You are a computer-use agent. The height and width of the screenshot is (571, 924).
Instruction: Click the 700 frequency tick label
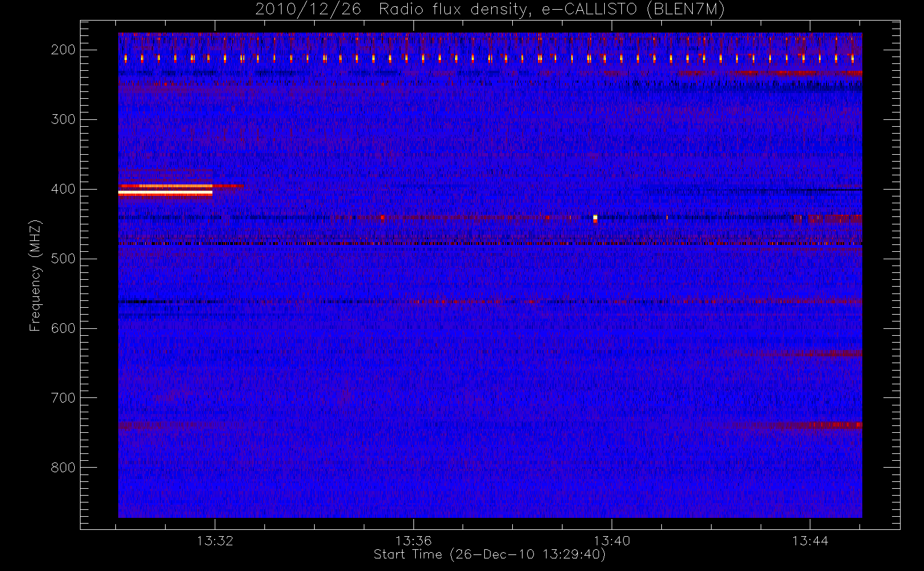tap(63, 398)
